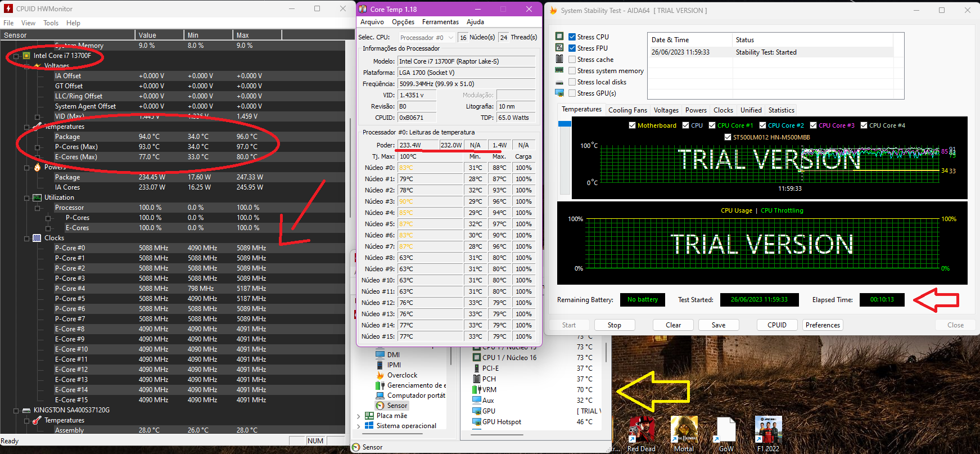
Task: Click the Clocks icon in HWMonitor tree
Action: [x=37, y=238]
